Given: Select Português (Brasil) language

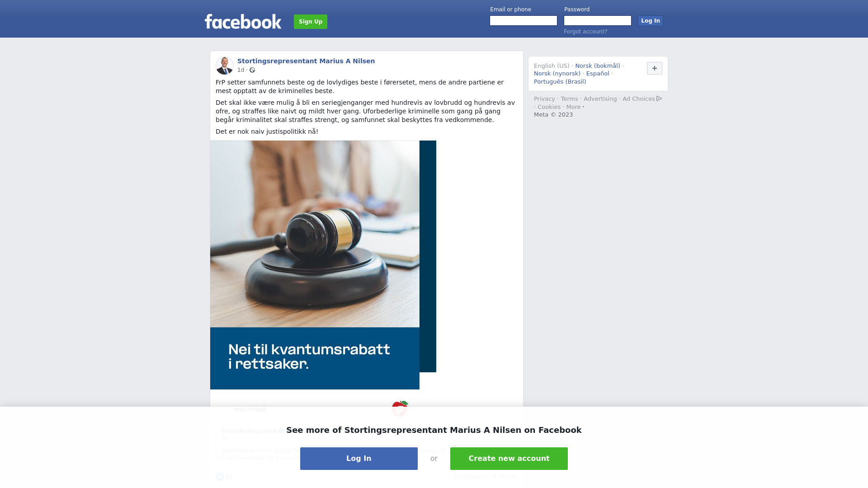Looking at the screenshot, I should [560, 82].
